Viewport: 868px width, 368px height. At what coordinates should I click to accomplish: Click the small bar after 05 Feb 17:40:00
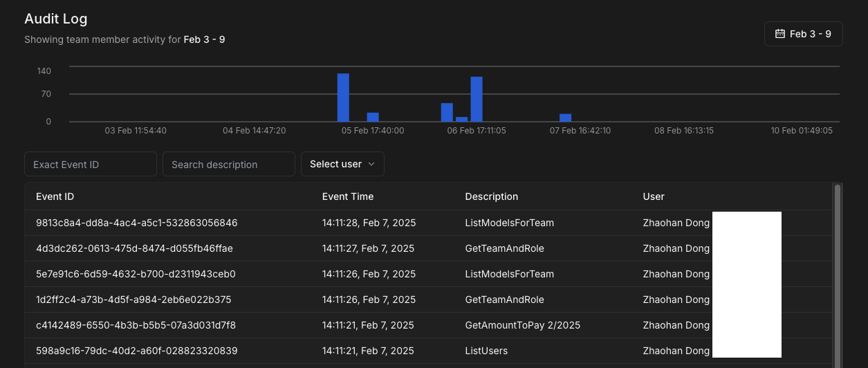pyautogui.click(x=373, y=117)
